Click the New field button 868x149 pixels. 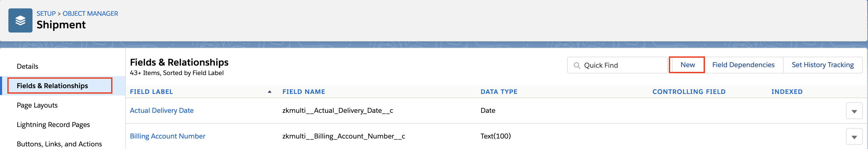click(687, 65)
